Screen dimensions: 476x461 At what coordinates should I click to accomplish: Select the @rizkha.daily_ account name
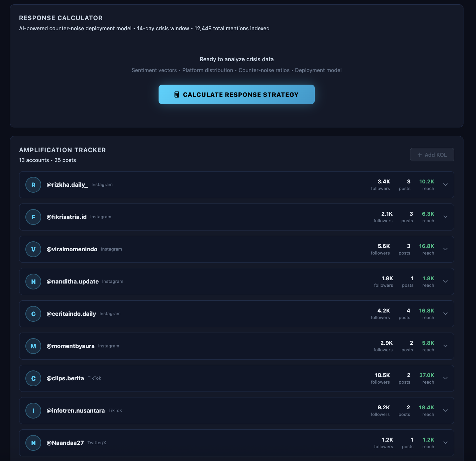67,185
